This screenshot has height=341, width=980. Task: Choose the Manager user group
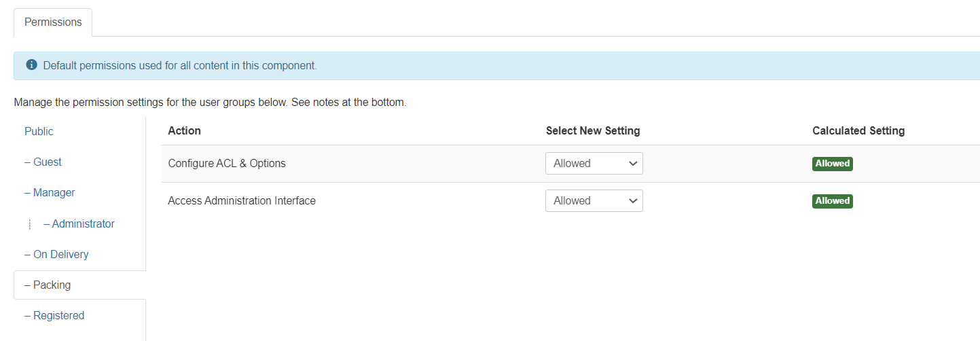(x=54, y=192)
